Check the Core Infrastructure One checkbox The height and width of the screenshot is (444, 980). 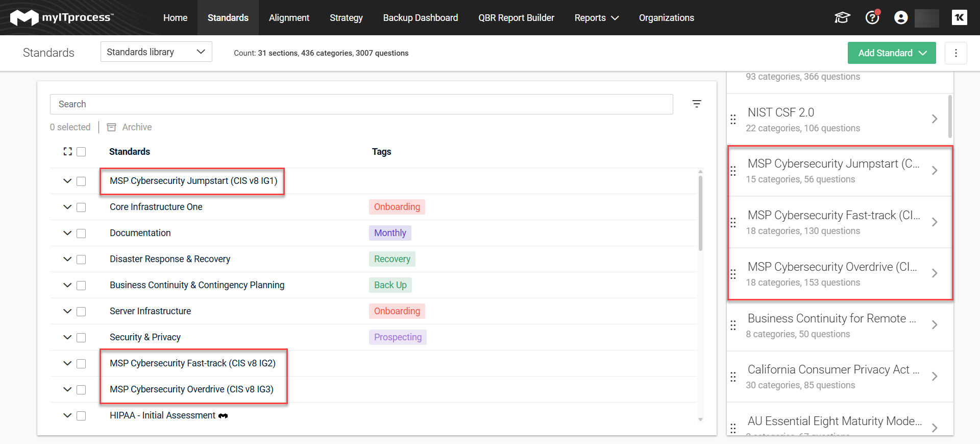81,207
